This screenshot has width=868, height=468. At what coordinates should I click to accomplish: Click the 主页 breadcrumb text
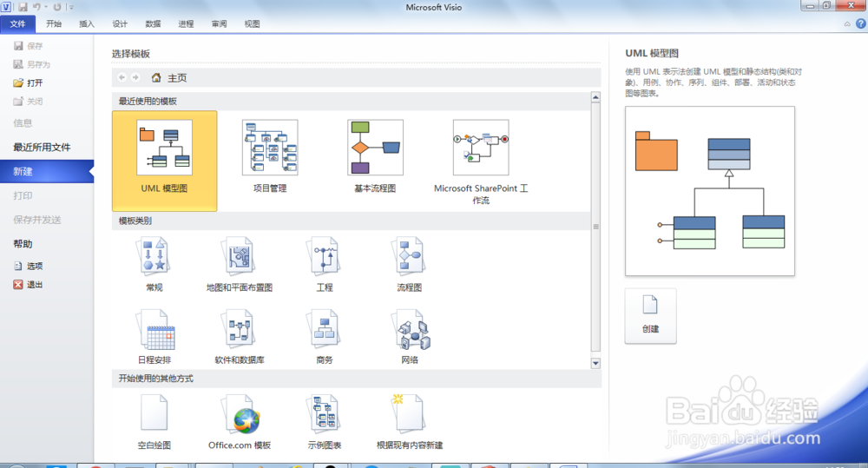point(177,78)
